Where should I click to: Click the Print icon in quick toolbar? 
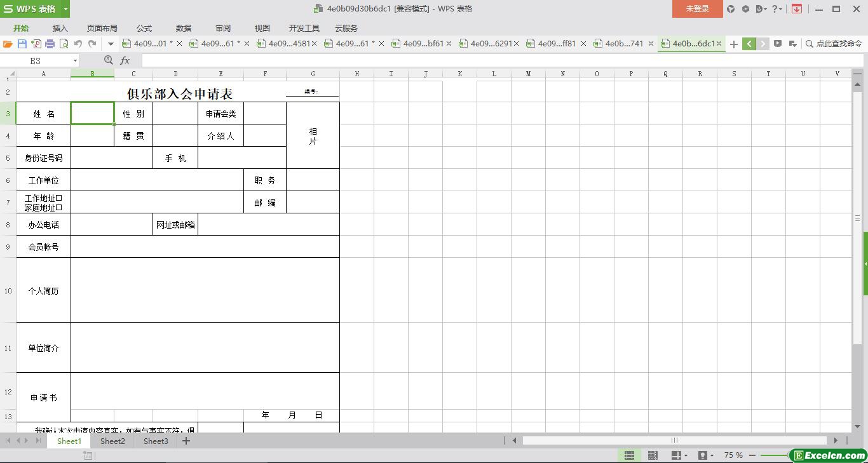[x=50, y=44]
